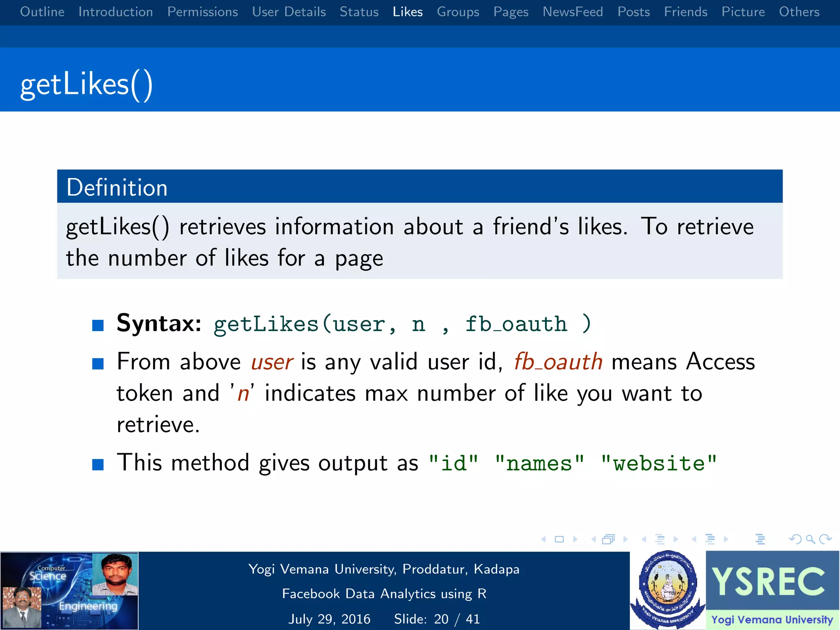840x630 pixels.
Task: Click next frame arrow after stacked frames icon
Action: tap(625, 539)
